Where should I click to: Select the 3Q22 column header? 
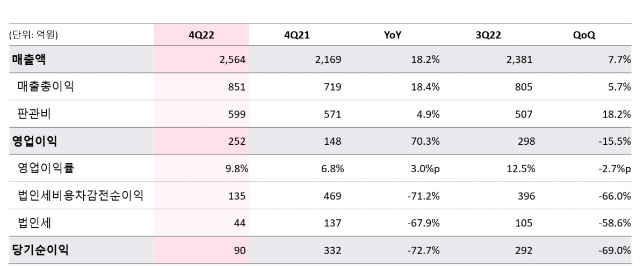click(488, 35)
